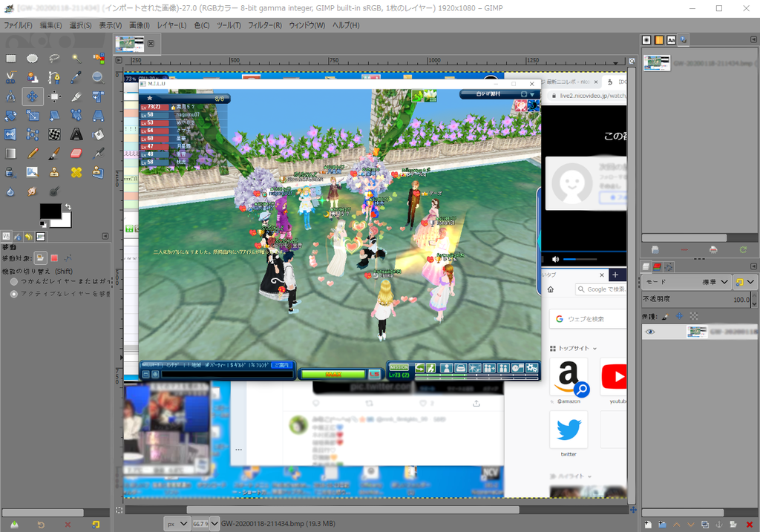760x532 pixels.
Task: Set move target to layer
Action: coord(41,257)
